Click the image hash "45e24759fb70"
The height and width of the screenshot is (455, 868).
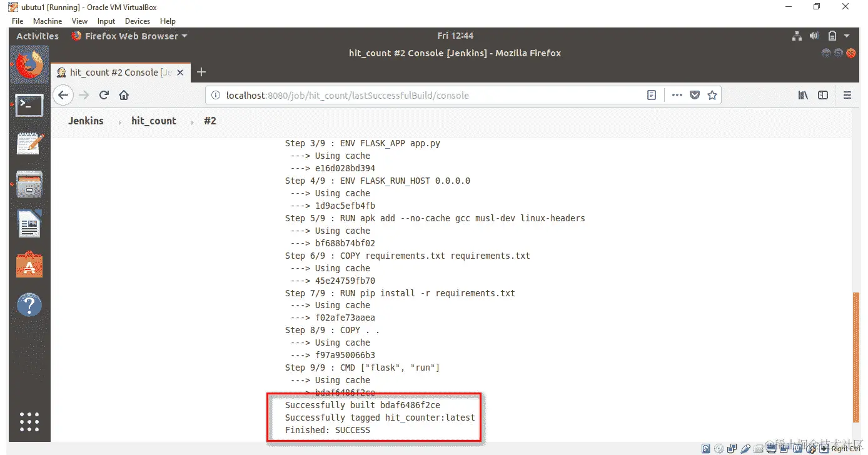pyautogui.click(x=345, y=281)
